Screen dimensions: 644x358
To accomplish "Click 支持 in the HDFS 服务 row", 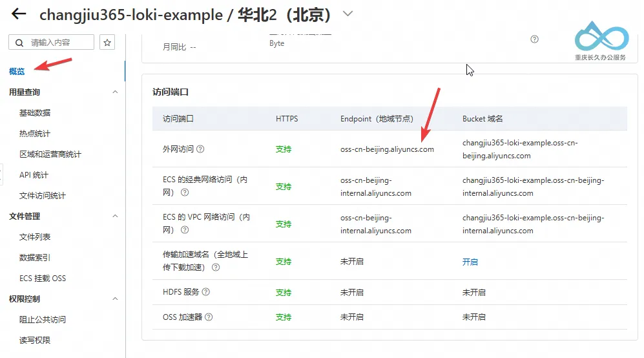I will [x=284, y=293].
